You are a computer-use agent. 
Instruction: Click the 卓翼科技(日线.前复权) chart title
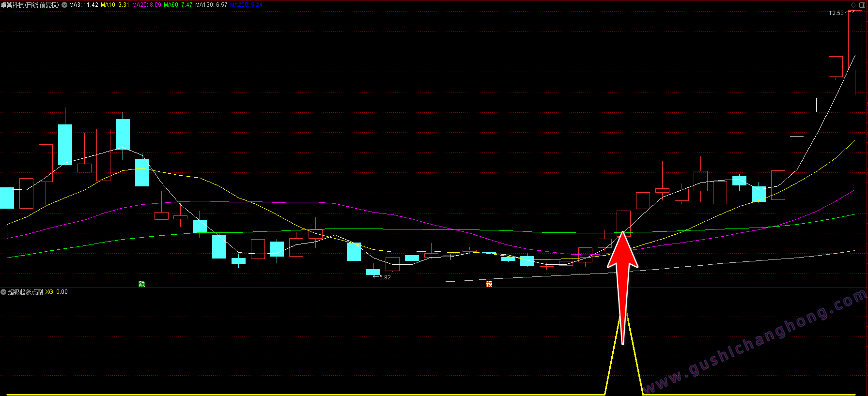(30, 5)
